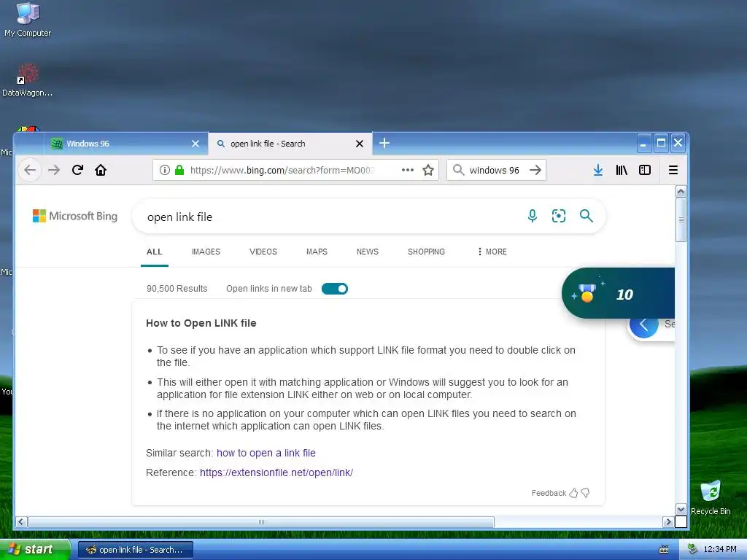Open Bing visual search camera icon
The height and width of the screenshot is (560, 747).
[x=559, y=216]
